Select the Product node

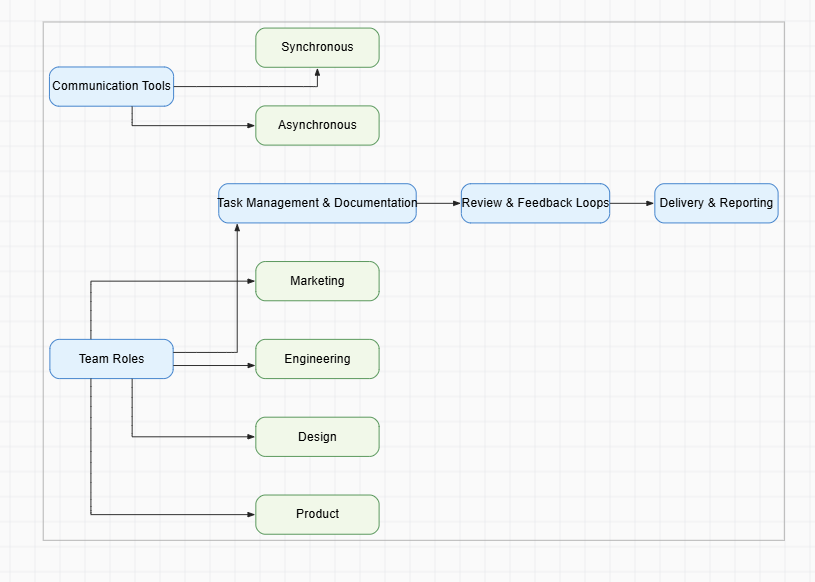coord(317,514)
